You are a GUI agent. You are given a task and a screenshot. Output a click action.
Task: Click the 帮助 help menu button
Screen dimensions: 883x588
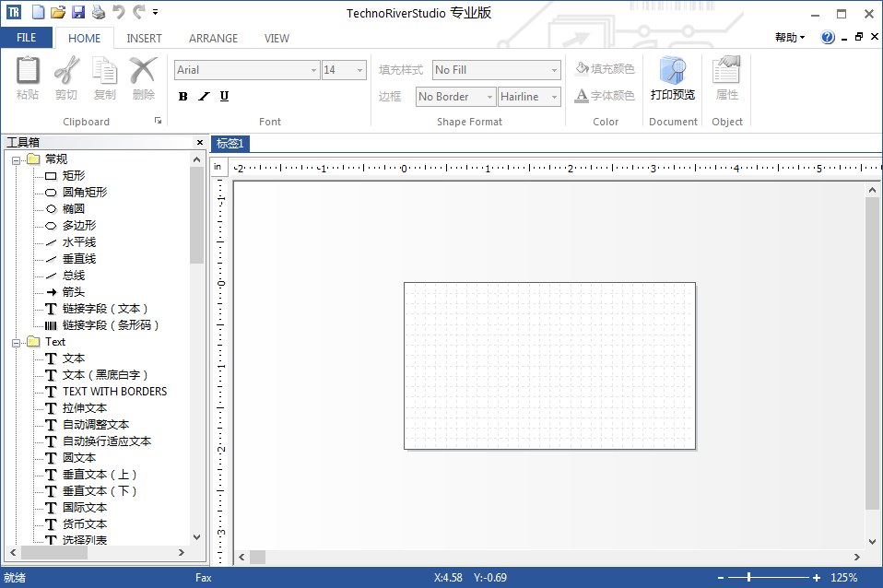tap(789, 38)
